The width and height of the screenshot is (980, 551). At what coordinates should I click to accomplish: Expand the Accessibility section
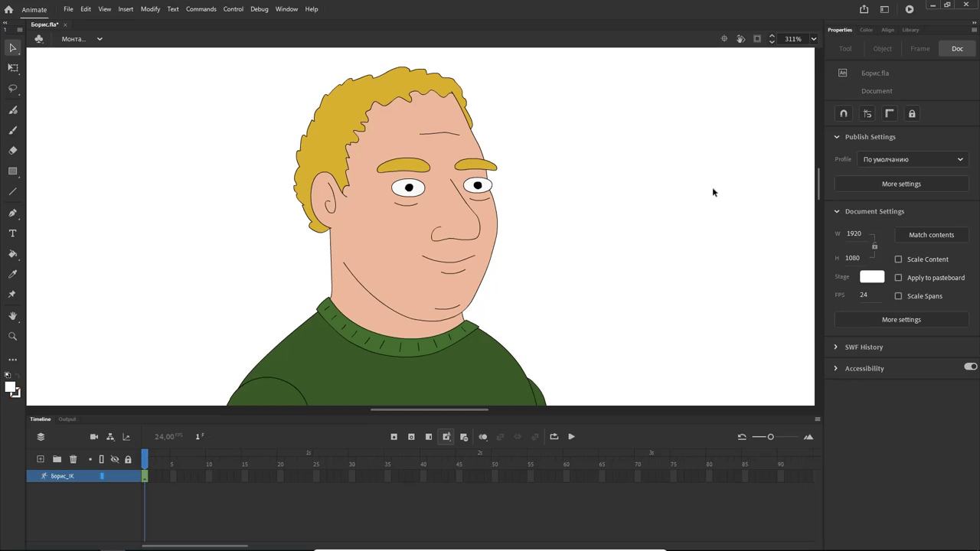pos(836,369)
